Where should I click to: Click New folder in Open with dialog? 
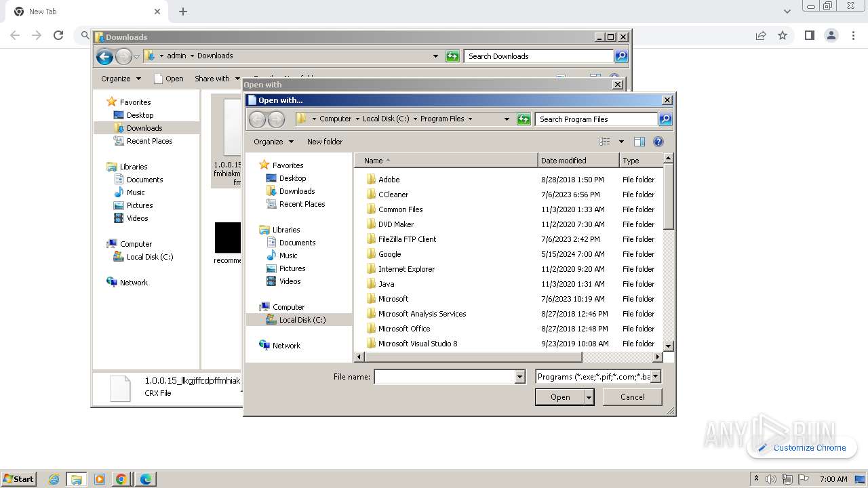325,142
